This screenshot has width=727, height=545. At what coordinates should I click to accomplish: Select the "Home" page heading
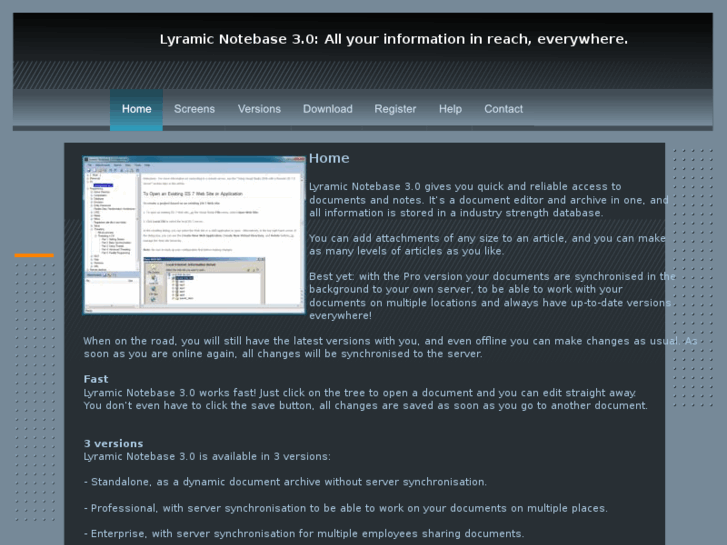click(329, 158)
